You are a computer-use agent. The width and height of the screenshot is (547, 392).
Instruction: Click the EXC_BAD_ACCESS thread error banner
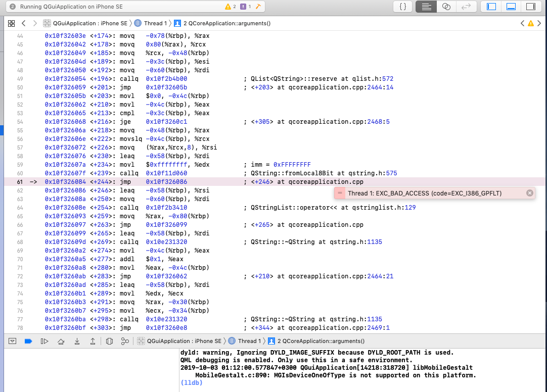click(425, 193)
